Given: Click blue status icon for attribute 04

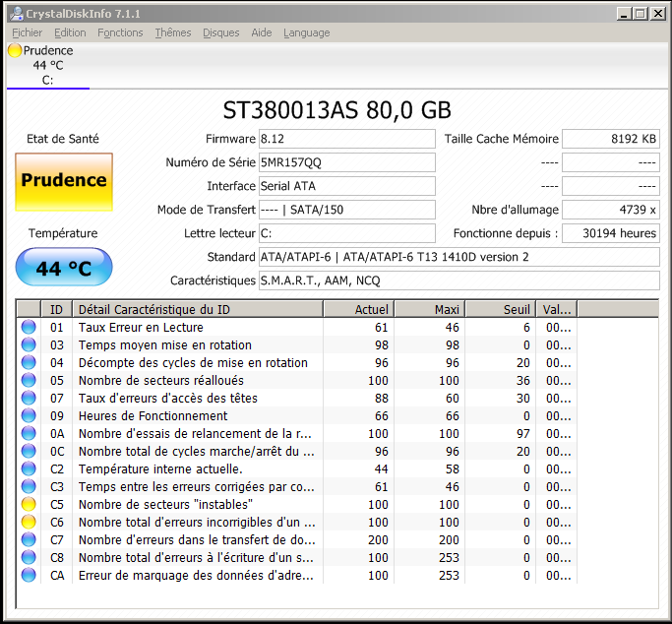Looking at the screenshot, I should (29, 362).
